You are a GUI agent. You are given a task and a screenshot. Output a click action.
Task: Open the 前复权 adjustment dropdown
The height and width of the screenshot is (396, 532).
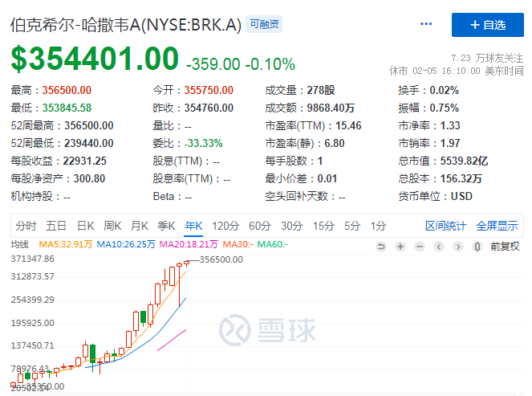(505, 246)
